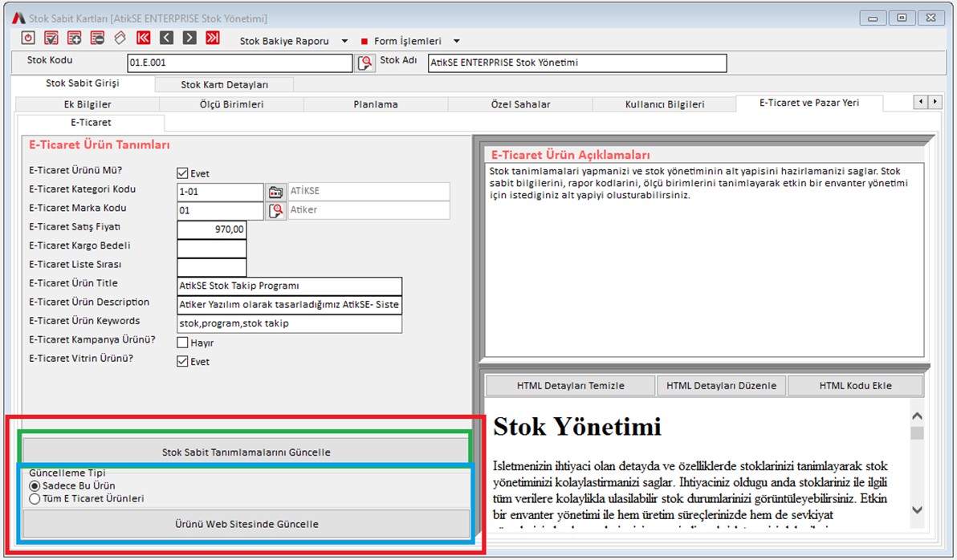Click the read-only ATİKSE category name field
This screenshot has width=957, height=560.
pos(369,192)
